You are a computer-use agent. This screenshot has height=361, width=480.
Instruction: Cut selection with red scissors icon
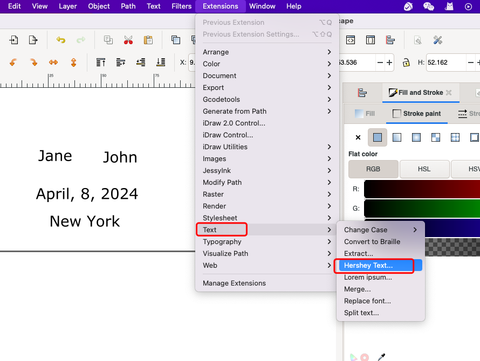click(x=128, y=40)
